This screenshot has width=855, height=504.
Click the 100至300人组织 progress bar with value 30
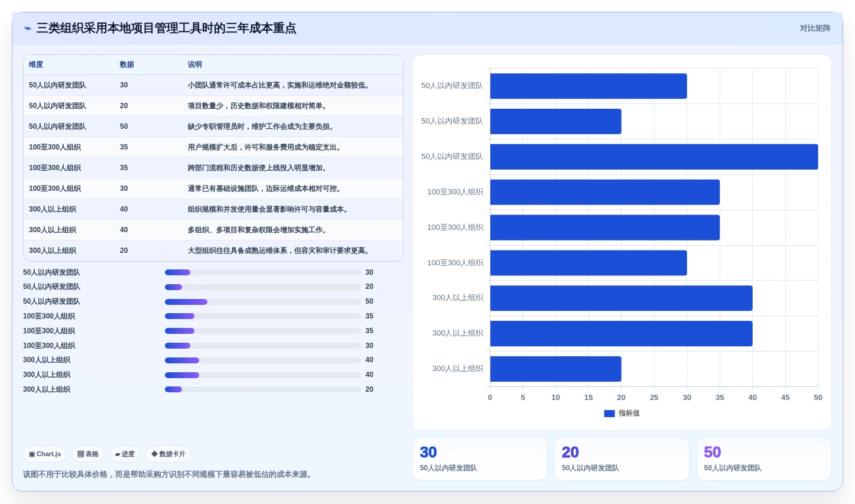click(263, 346)
